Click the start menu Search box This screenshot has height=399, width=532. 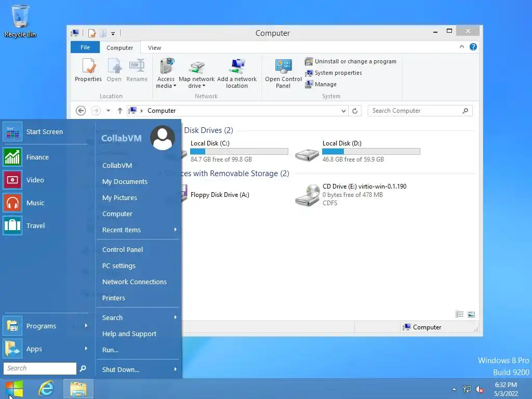40,368
